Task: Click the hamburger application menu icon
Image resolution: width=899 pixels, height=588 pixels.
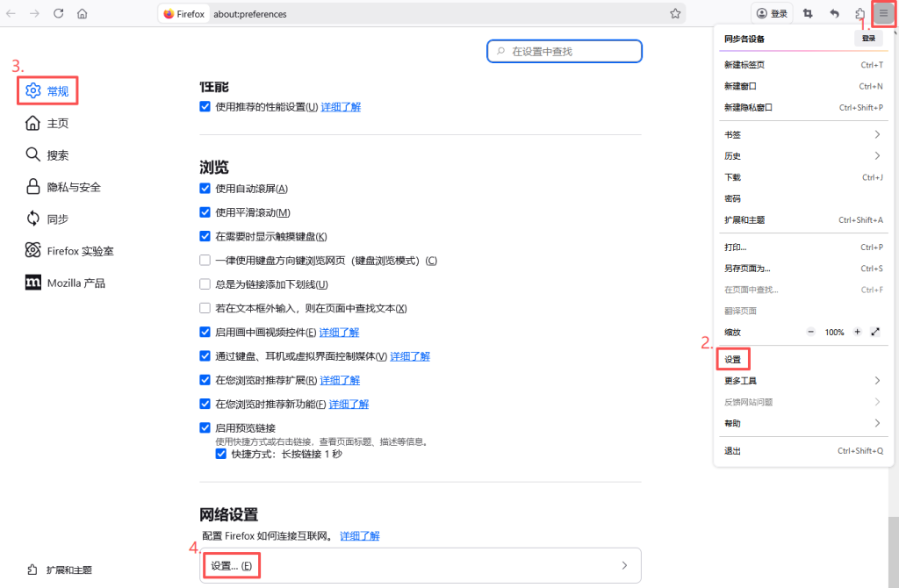Action: coord(884,14)
